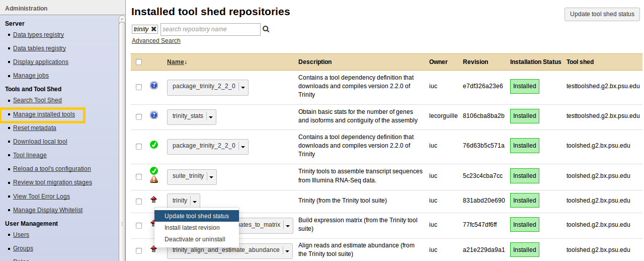
Task: Choose Update tool shed status from popup menu
Action: pos(197,216)
